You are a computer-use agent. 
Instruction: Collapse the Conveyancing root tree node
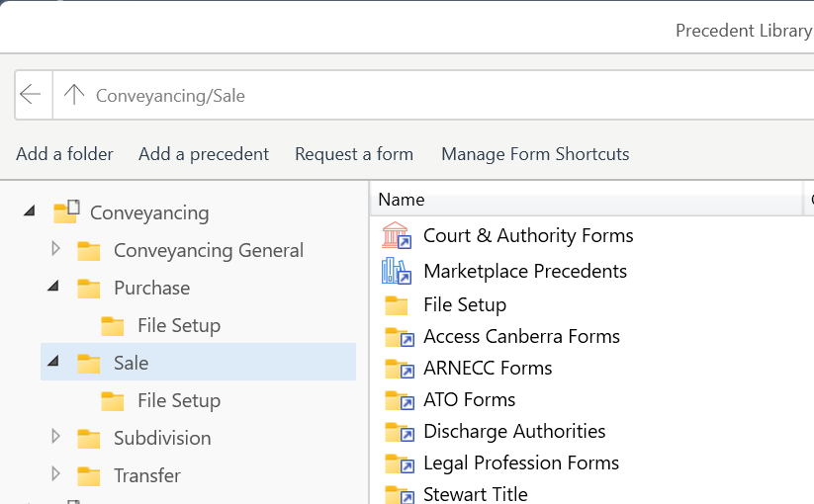coord(30,210)
